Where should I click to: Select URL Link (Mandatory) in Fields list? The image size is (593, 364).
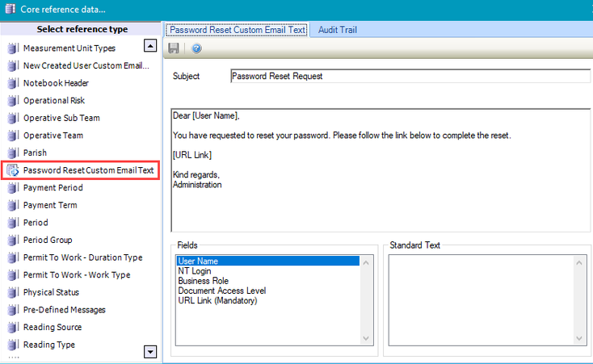[217, 300]
